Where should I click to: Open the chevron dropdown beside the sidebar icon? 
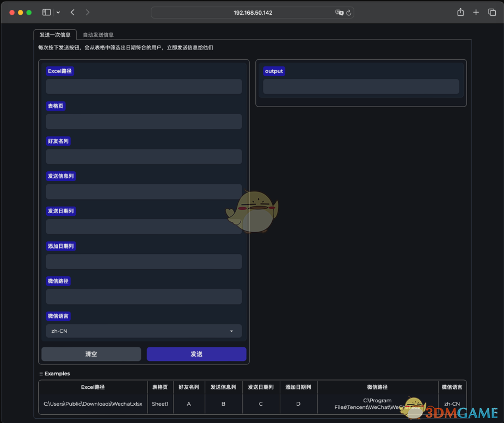(x=57, y=11)
